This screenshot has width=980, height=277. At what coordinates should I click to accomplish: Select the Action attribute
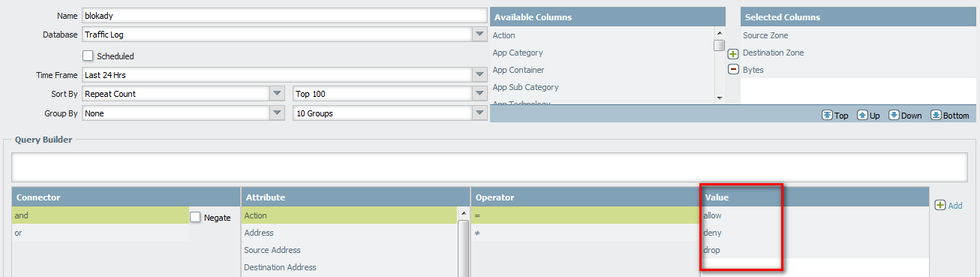click(x=349, y=215)
